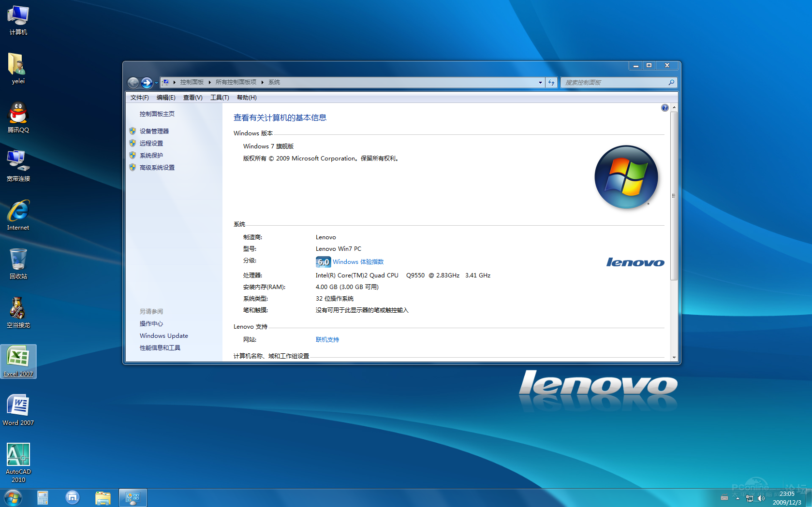Open the 文件(F) menu
This screenshot has height=507, width=812.
[139, 98]
